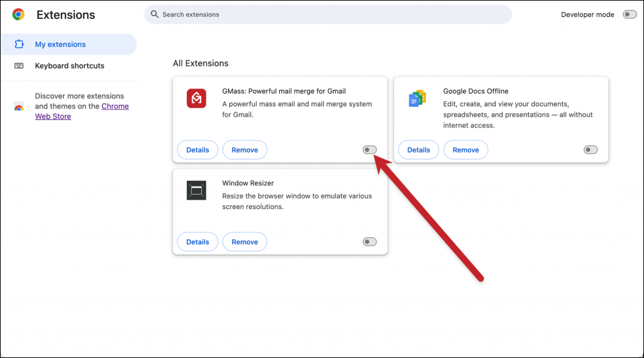The image size is (644, 358).
Task: Switch on the Window Resizer extension toggle
Action: click(370, 242)
